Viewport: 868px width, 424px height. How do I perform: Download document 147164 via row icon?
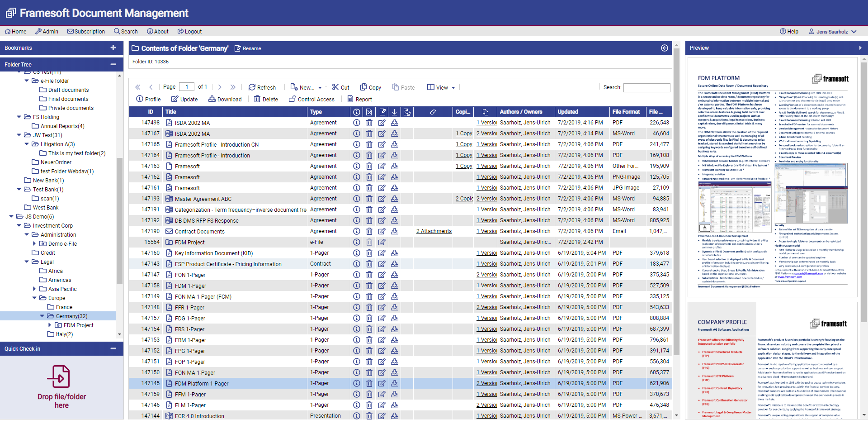click(395, 155)
